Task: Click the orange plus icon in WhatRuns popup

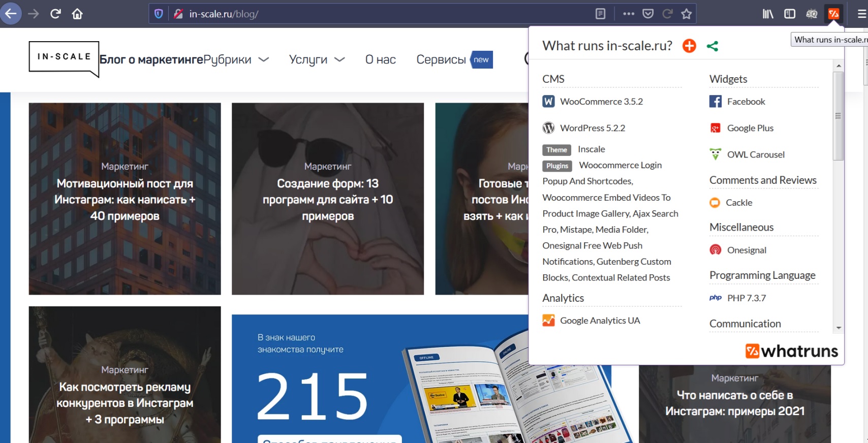Action: 689,46
